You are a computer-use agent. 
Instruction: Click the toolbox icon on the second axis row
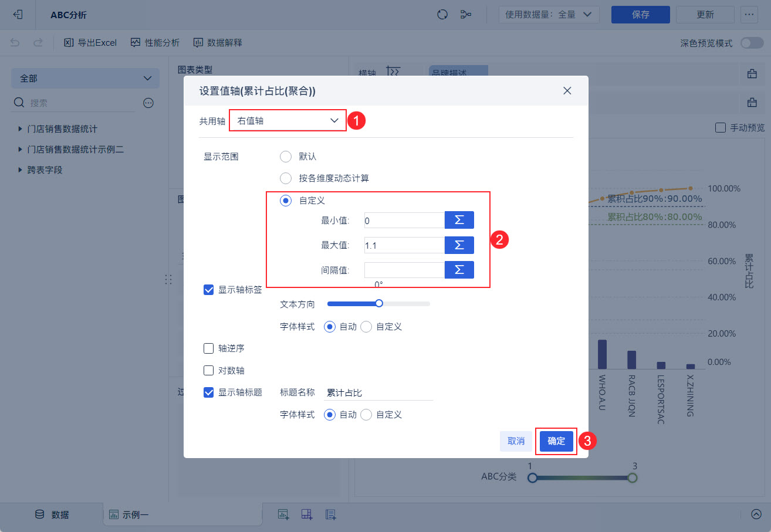point(752,103)
